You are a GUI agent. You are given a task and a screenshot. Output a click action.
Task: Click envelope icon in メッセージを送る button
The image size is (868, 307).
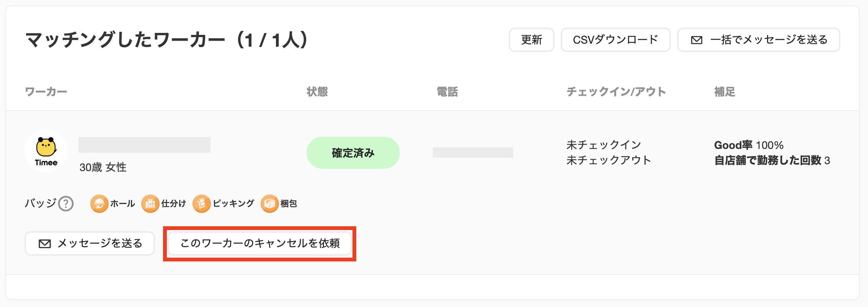click(45, 243)
